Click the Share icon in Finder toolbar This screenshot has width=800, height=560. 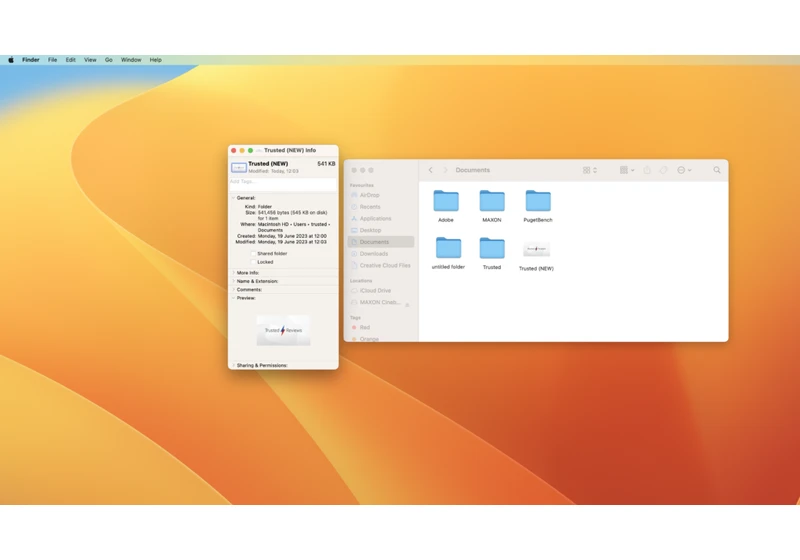[647, 170]
